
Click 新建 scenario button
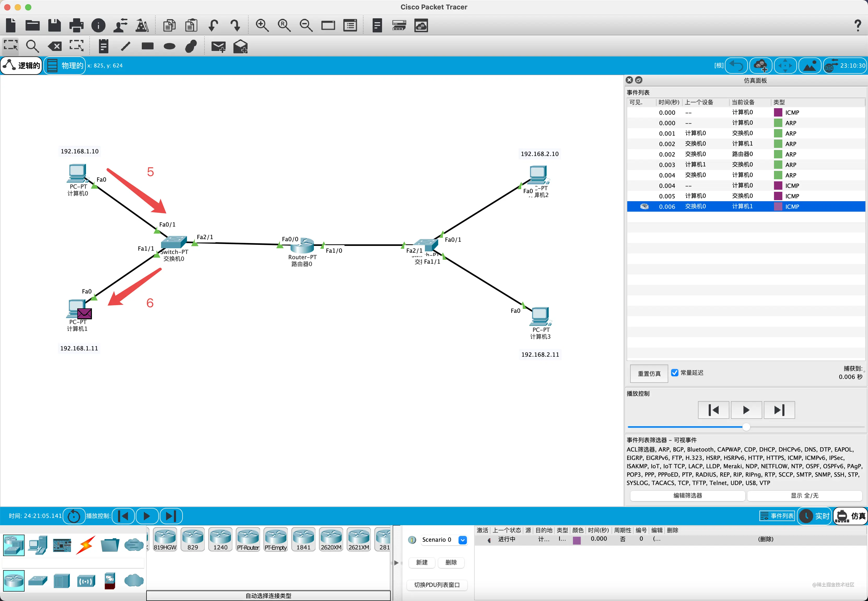coord(421,562)
